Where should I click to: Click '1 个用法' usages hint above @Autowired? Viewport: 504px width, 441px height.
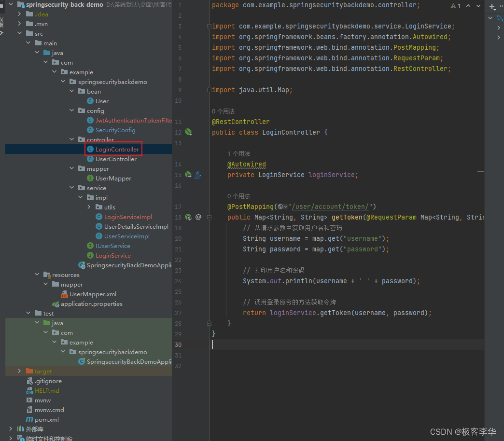click(238, 153)
